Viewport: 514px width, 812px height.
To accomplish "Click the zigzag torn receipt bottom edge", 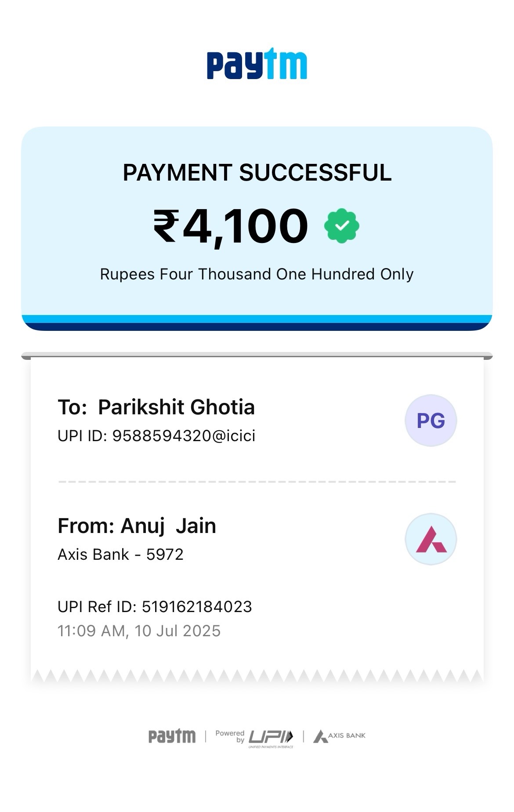I will [257, 676].
